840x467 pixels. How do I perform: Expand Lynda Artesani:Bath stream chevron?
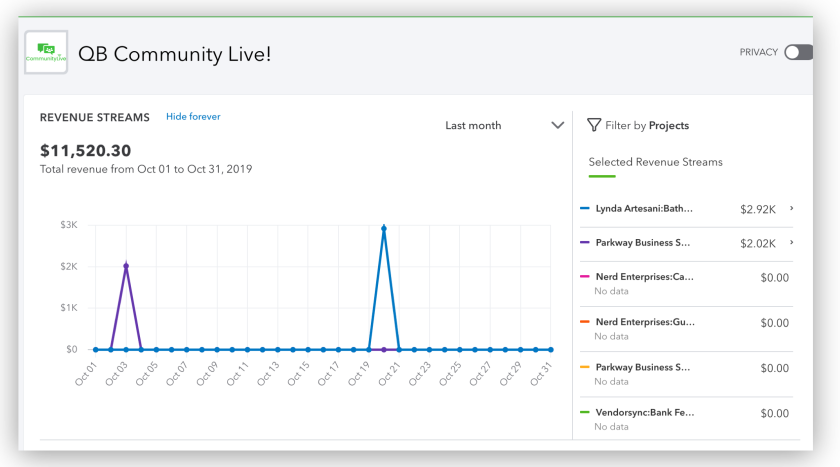(x=791, y=208)
